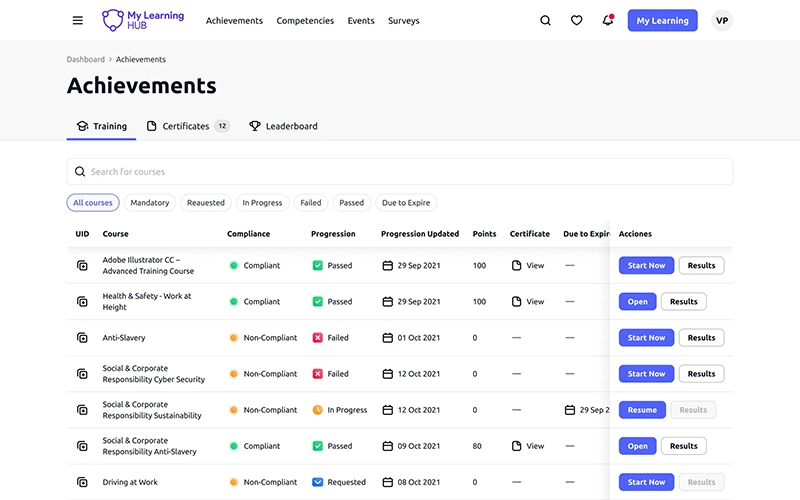Click calendar icon in Health & Safety row
This screenshot has width=800, height=500.
point(387,302)
